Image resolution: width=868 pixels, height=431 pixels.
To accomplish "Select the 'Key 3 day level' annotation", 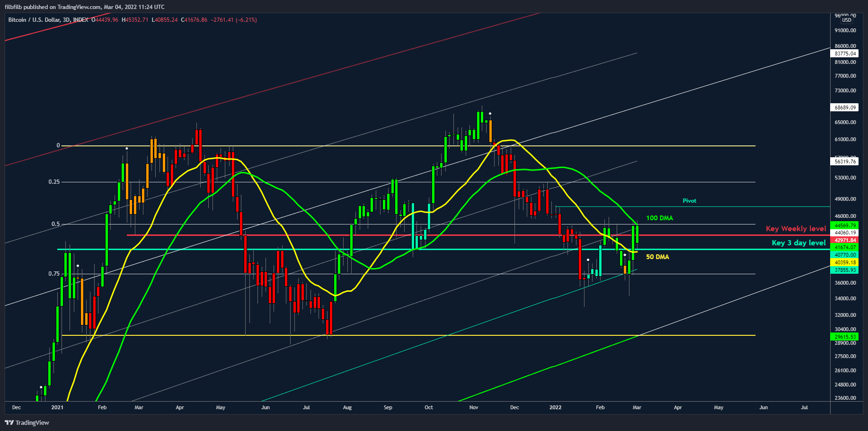I will click(798, 243).
